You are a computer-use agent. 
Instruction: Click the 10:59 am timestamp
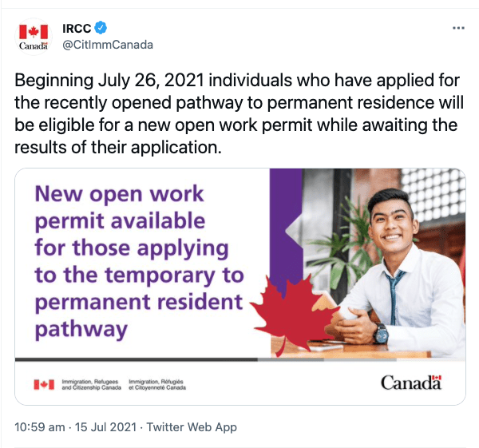(x=40, y=427)
